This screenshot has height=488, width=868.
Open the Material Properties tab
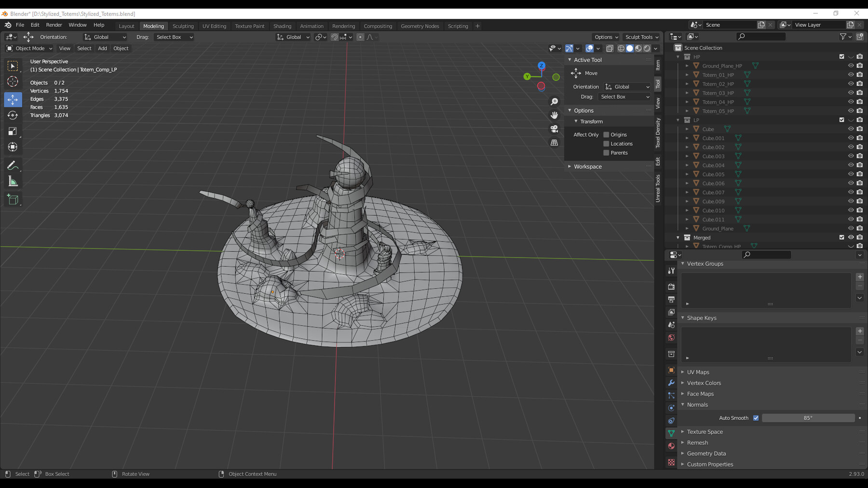click(x=671, y=446)
